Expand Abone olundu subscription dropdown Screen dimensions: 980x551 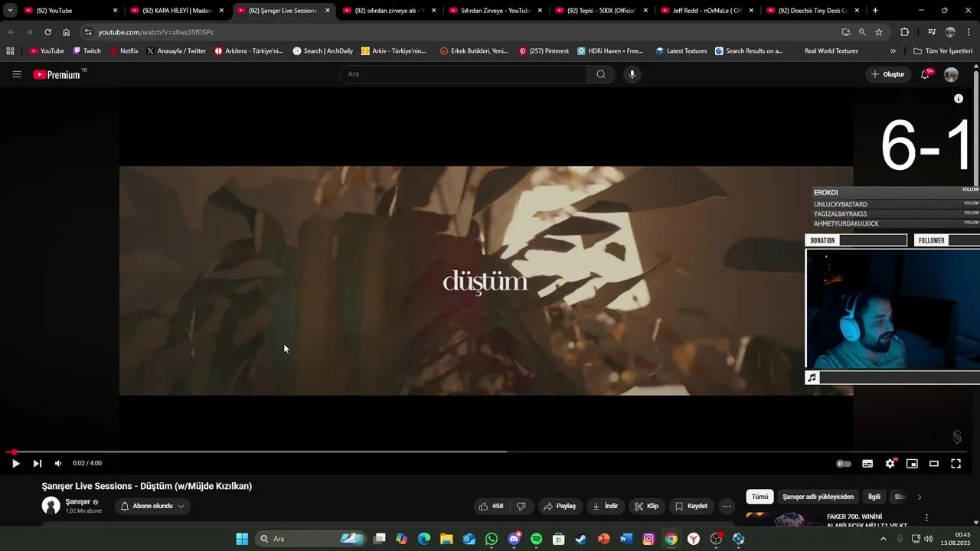152,506
